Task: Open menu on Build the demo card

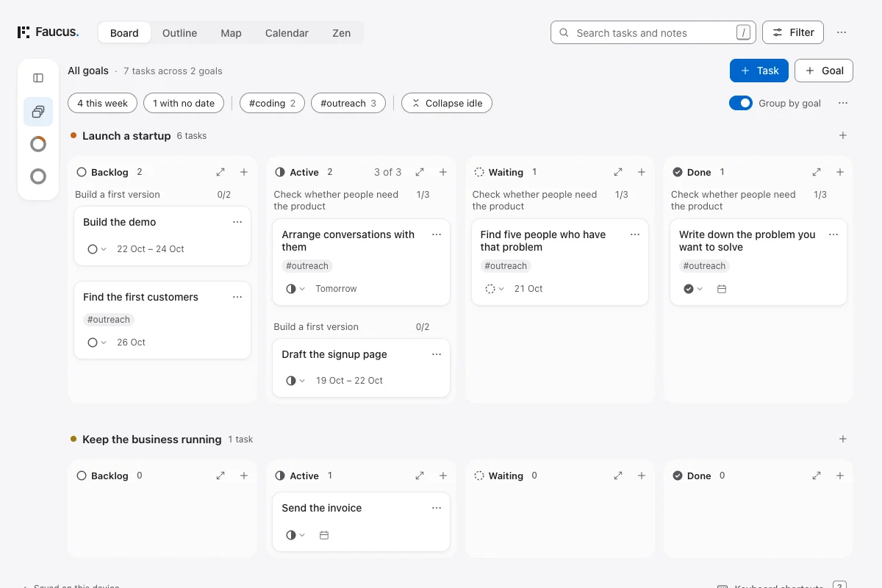Action: (237, 222)
